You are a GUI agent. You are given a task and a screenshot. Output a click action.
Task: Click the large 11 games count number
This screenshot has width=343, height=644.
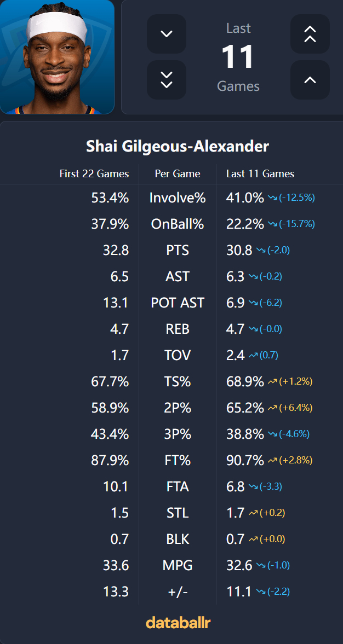click(238, 57)
